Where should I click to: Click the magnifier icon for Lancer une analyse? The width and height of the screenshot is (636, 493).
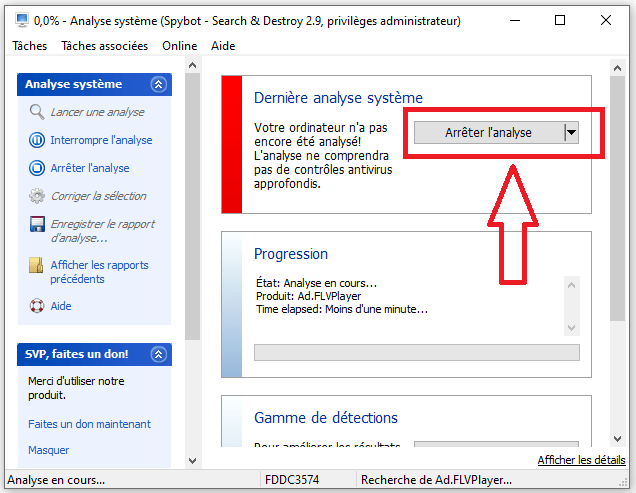coord(37,112)
